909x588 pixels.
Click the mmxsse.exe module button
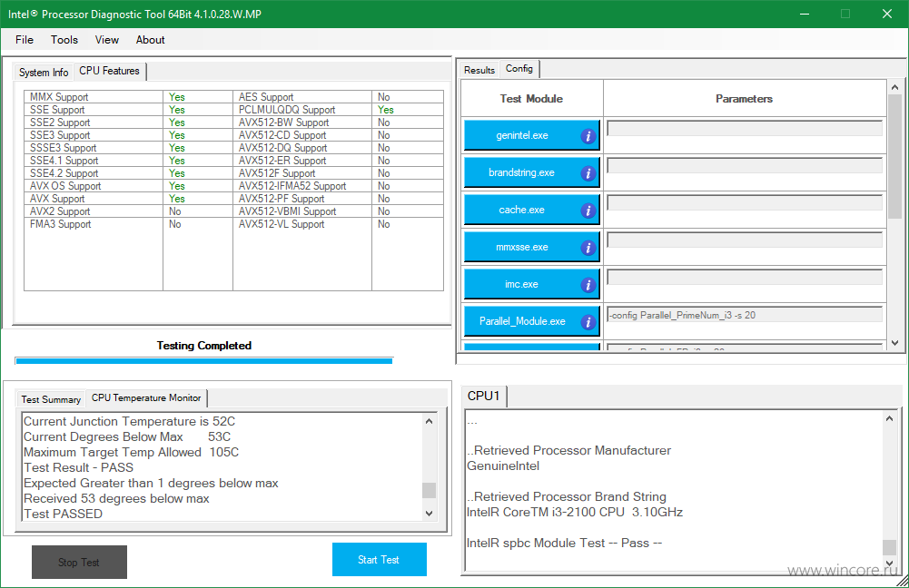point(531,248)
